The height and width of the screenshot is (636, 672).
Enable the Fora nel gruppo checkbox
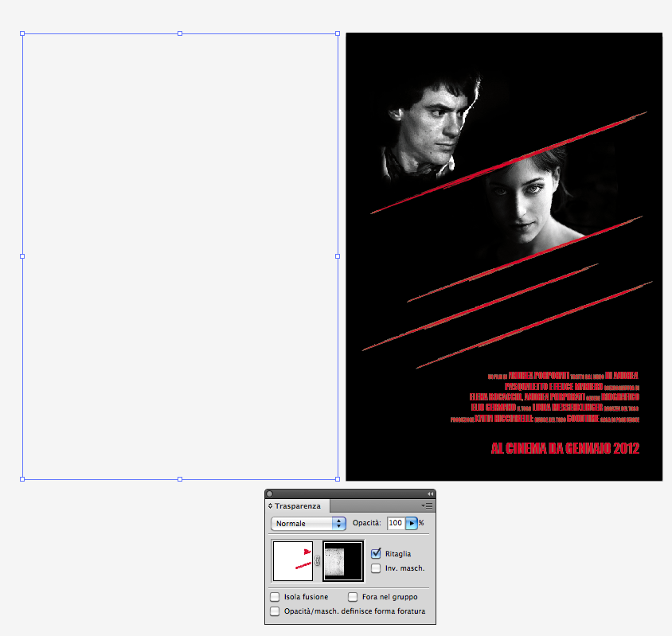(353, 596)
